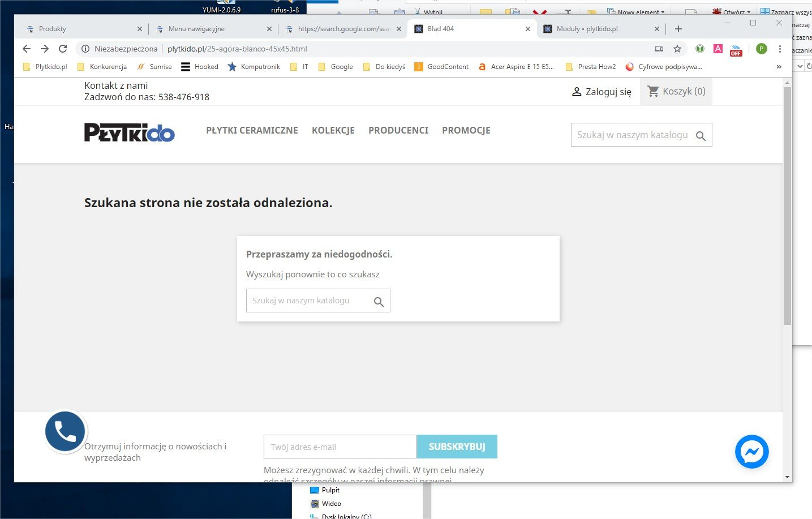
Task: Show more bookmarks with the chevron
Action: (779, 67)
